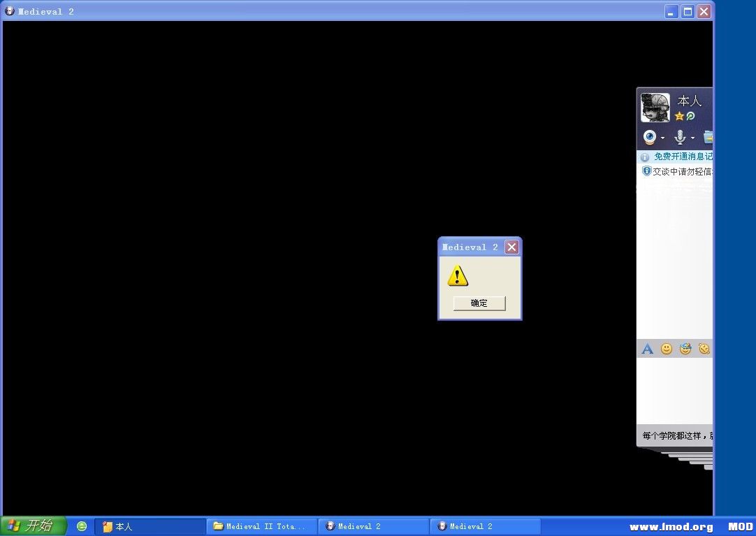Expand the webcam dropdown arrow
Screen dimensions: 756x536
[662, 138]
